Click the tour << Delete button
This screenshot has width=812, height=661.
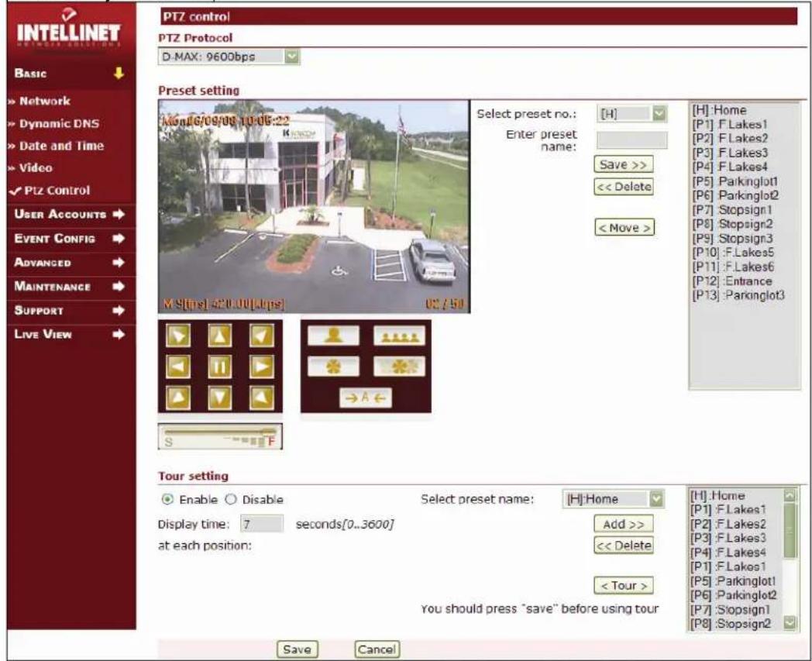point(624,546)
